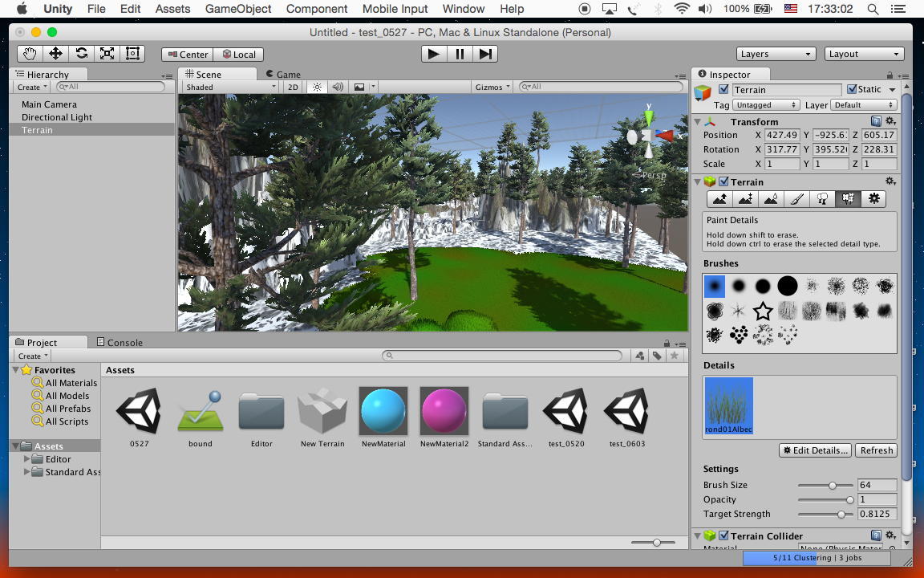Toggle 2D scene view mode
Image resolution: width=924 pixels, height=578 pixels.
point(293,87)
